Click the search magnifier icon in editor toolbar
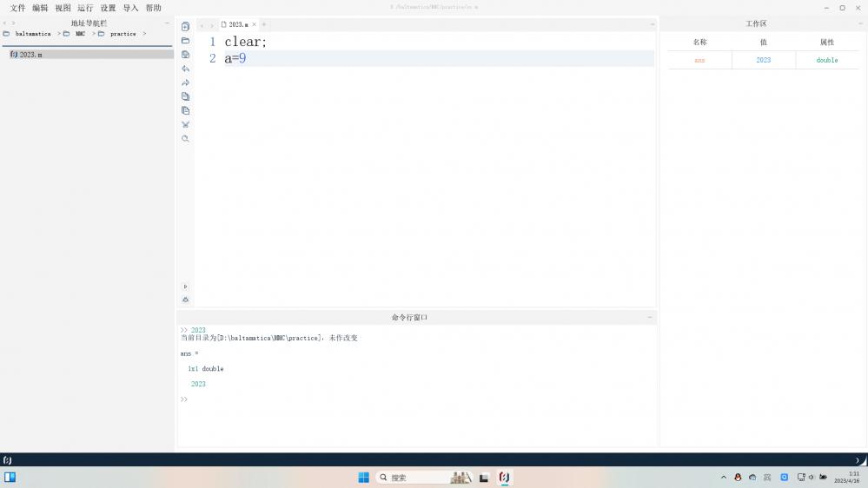The height and width of the screenshot is (488, 868). (185, 139)
